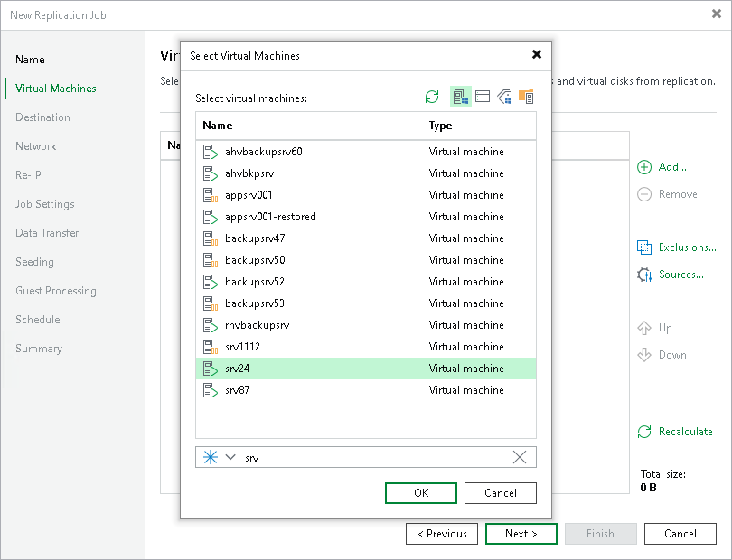Select the srv1112 row name
Viewport: 732px width, 560px height.
pyautogui.click(x=242, y=347)
